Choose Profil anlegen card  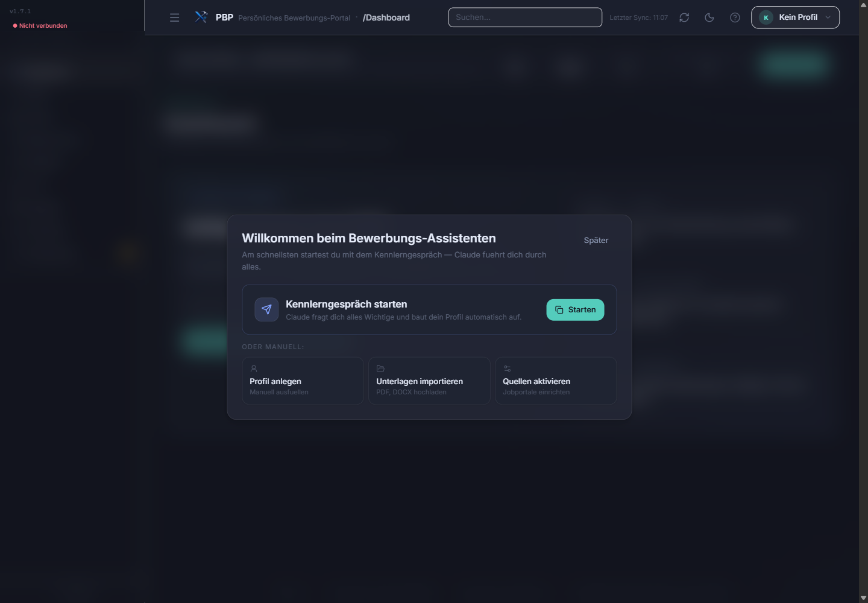coord(303,380)
